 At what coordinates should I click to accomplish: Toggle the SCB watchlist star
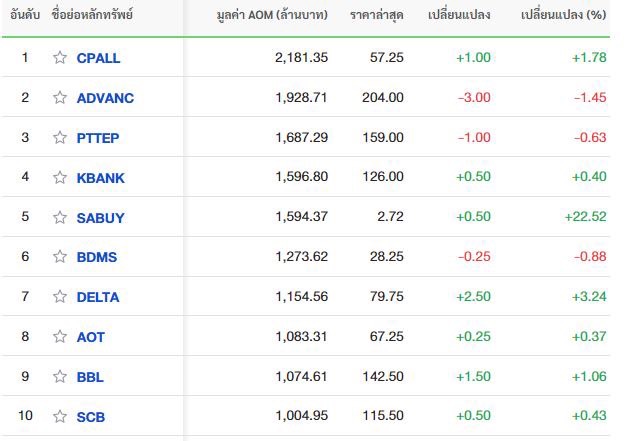point(60,417)
